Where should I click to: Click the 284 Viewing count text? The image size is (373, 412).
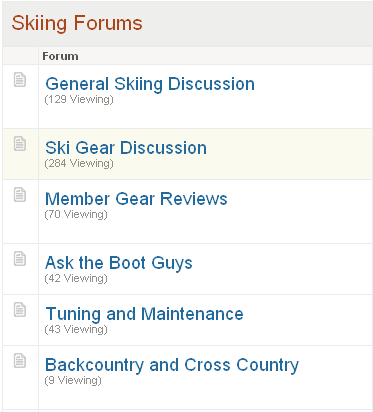click(79, 163)
